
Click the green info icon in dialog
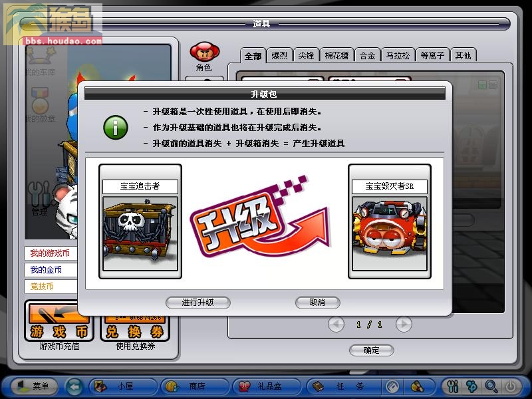[x=115, y=128]
